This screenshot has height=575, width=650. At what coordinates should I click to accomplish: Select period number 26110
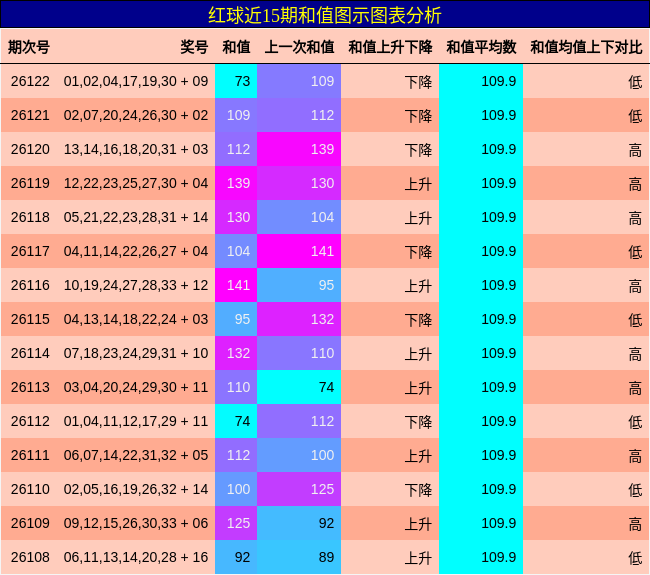(x=30, y=489)
